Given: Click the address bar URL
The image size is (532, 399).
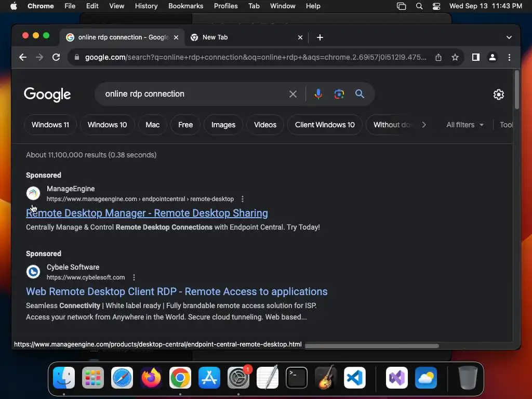Looking at the screenshot, I should click(x=255, y=57).
